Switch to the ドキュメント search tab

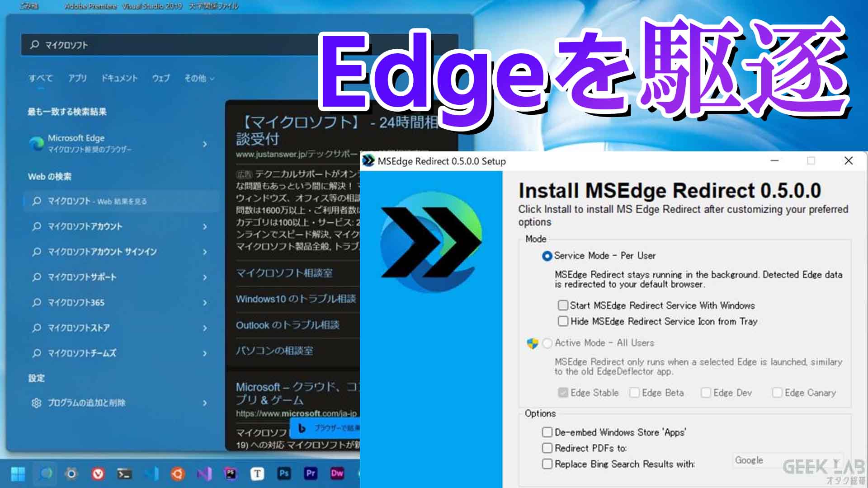tap(119, 78)
